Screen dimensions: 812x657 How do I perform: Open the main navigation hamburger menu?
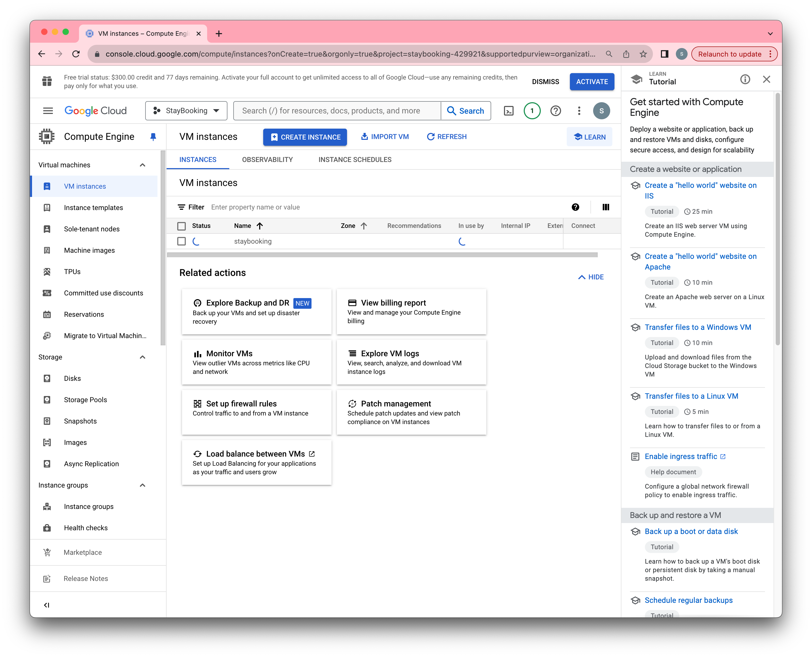pyautogui.click(x=48, y=111)
